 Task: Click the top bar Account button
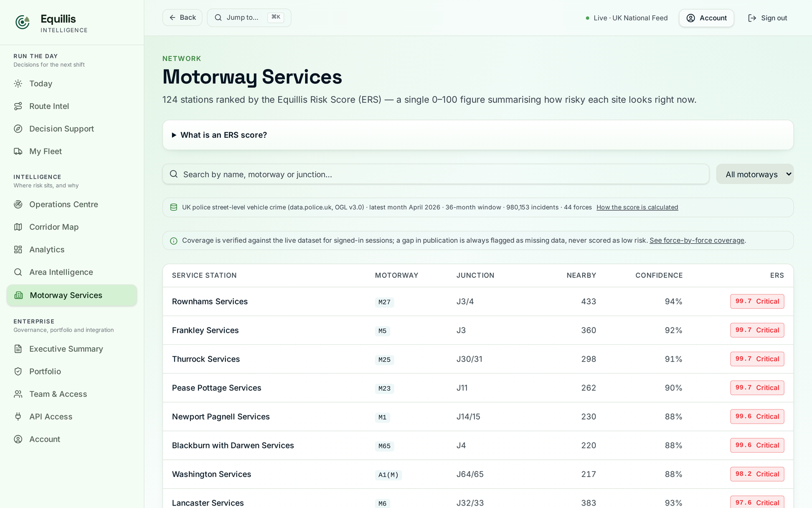[706, 18]
